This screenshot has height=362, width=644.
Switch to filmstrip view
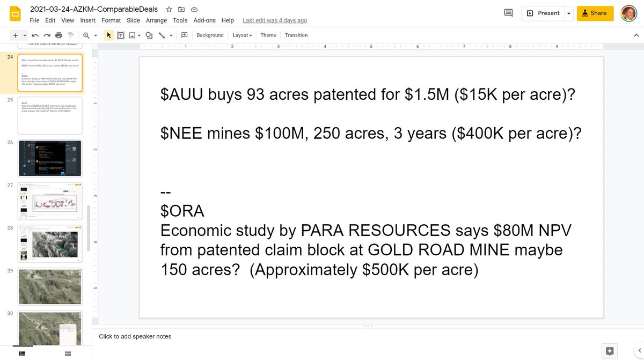click(23, 353)
